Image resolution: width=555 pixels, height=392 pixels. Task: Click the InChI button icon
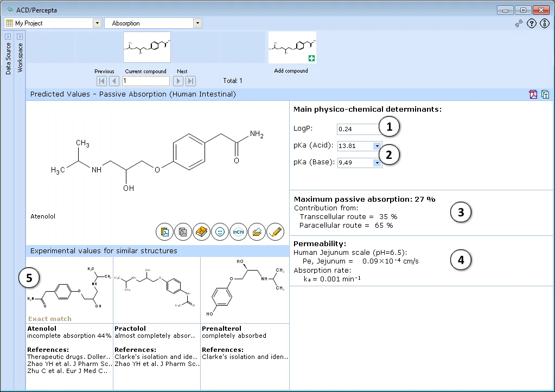click(238, 232)
